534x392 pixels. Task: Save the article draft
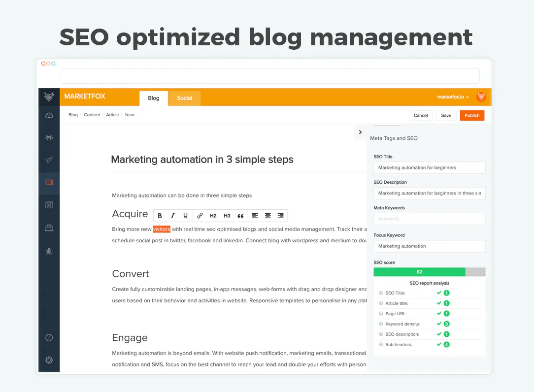click(x=446, y=115)
